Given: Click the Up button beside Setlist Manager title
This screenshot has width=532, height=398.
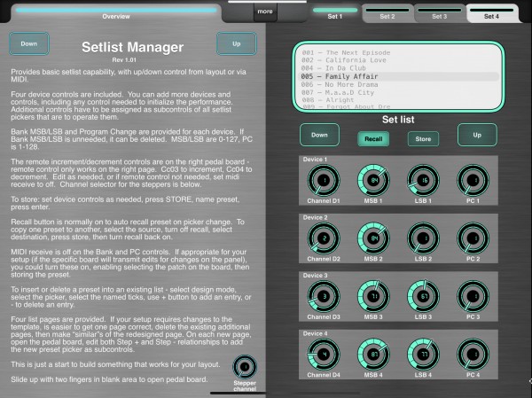Looking at the screenshot, I should [237, 43].
